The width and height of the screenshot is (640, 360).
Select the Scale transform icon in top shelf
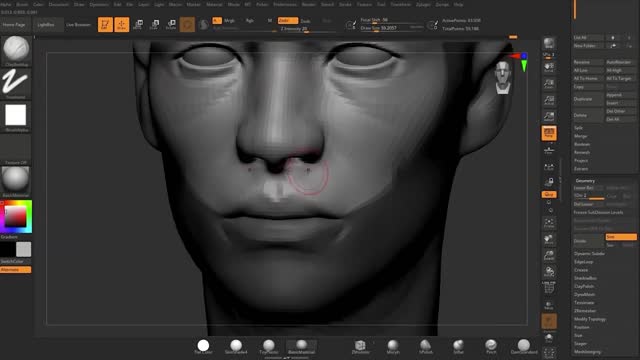coord(154,24)
